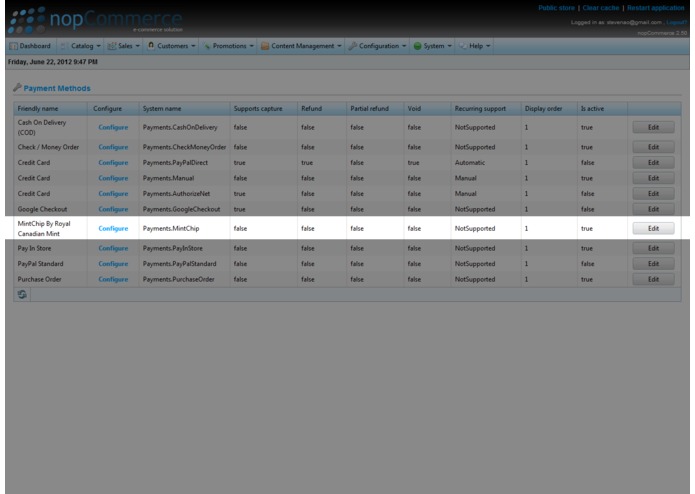The image size is (695, 494).
Task: Click the Help menu icon
Action: coord(463,46)
